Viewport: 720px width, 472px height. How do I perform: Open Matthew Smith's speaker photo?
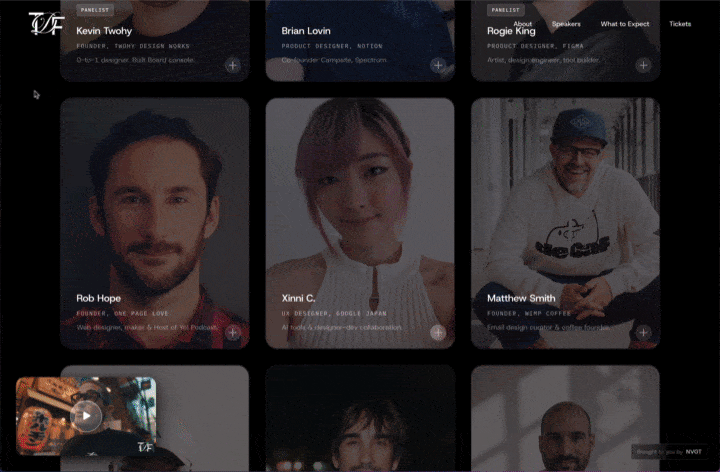click(565, 200)
